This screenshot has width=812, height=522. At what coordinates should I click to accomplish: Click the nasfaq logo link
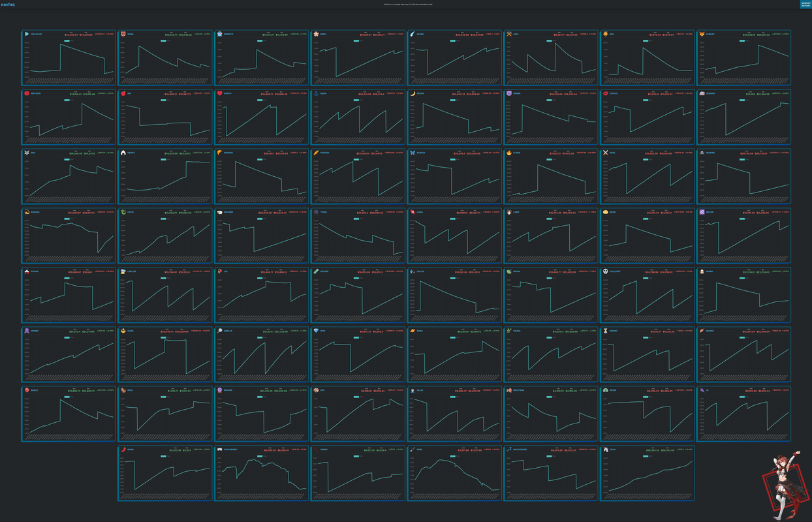click(8, 4)
